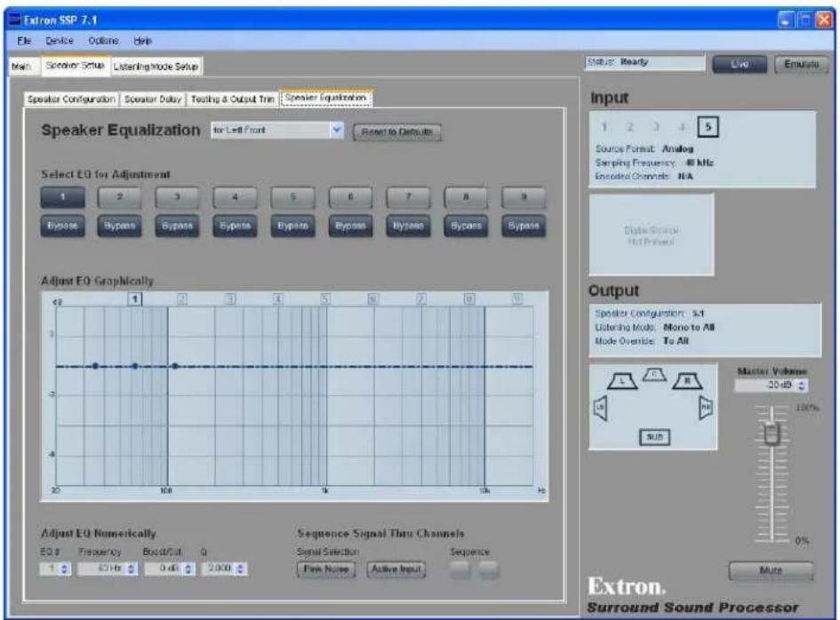Screen dimensions: 840x620
Task: Open the Device menu
Action: coord(60,41)
